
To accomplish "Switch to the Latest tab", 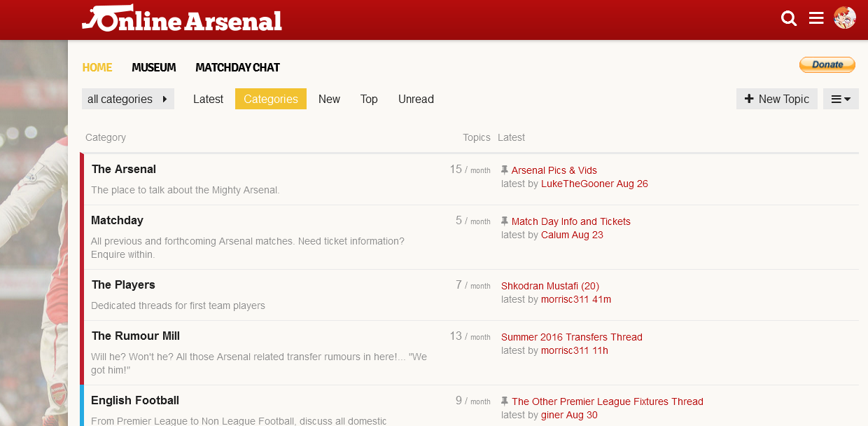I will click(208, 99).
